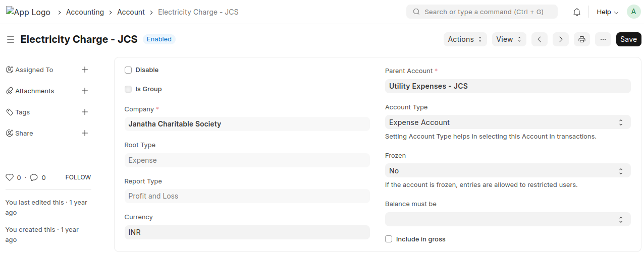This screenshot has height=253, width=644.
Task: Go to next document arrow
Action: click(x=561, y=39)
